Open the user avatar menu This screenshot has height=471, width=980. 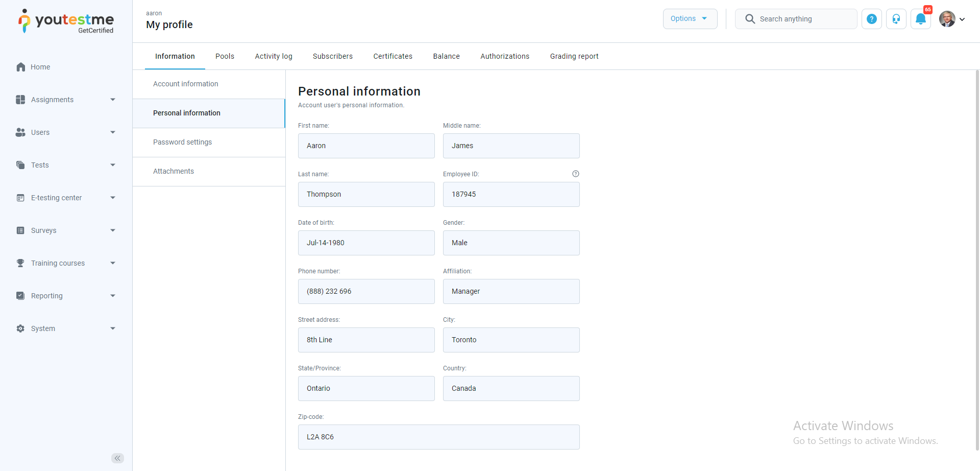coord(951,19)
